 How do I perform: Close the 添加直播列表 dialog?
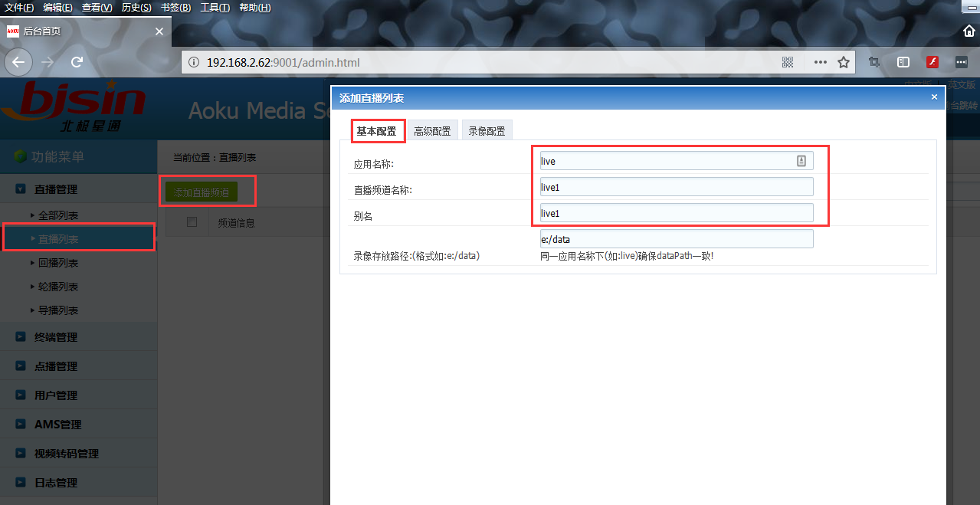[934, 97]
